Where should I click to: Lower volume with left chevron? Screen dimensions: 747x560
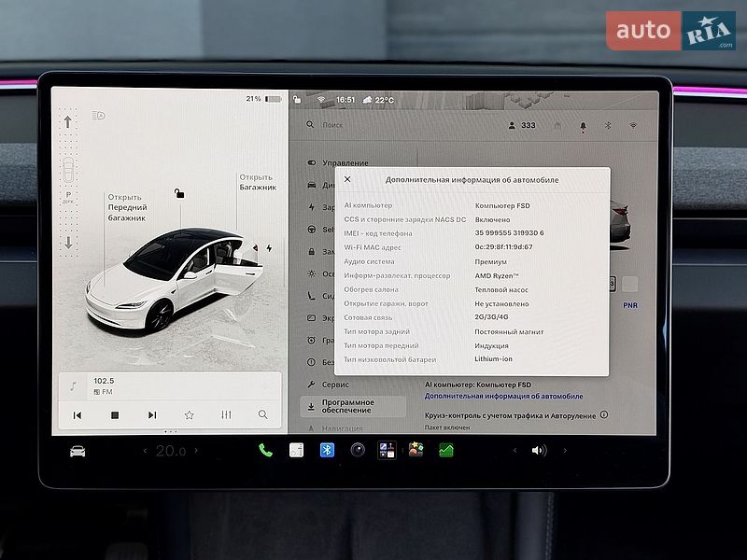click(x=514, y=451)
